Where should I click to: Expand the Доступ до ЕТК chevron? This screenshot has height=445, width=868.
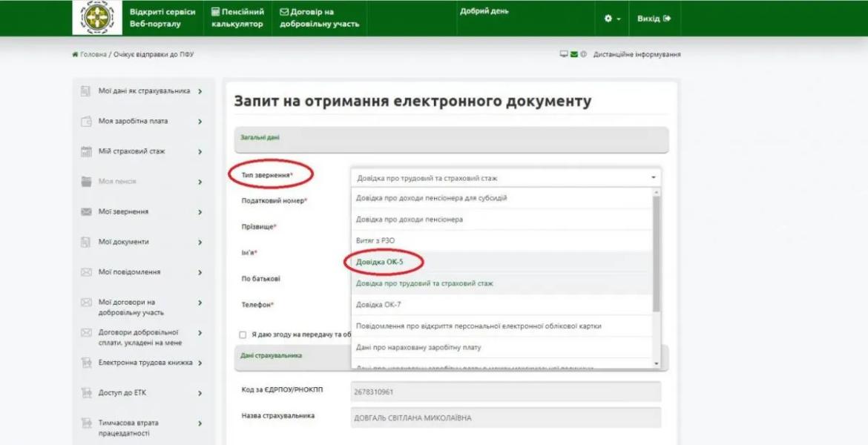(x=200, y=393)
